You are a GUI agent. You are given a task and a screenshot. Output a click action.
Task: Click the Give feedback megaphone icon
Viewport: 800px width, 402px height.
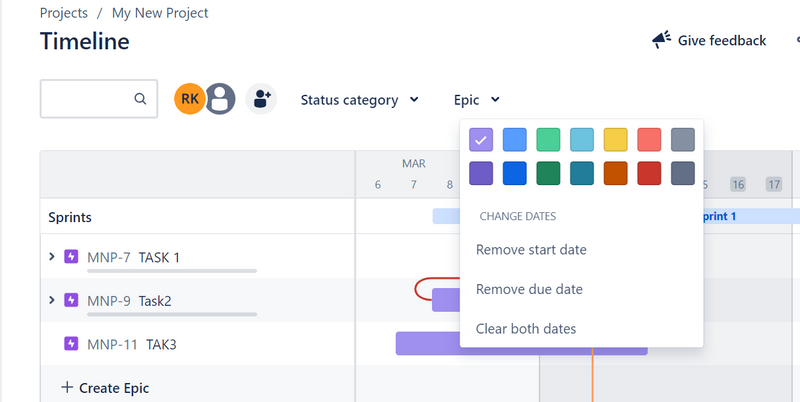click(661, 40)
